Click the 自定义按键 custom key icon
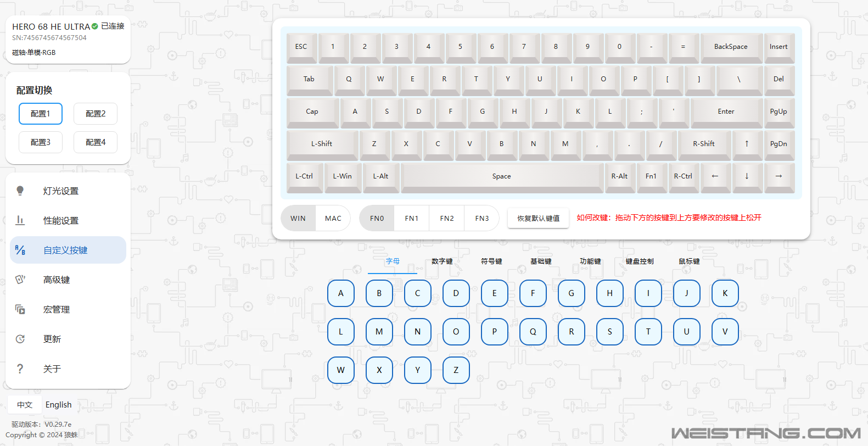This screenshot has width=868, height=446. click(20, 250)
